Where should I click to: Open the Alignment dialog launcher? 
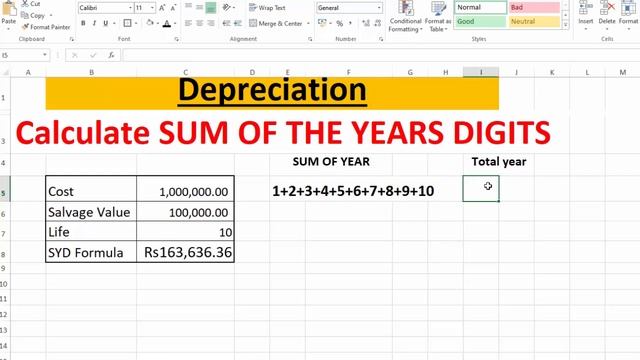pos(310,39)
